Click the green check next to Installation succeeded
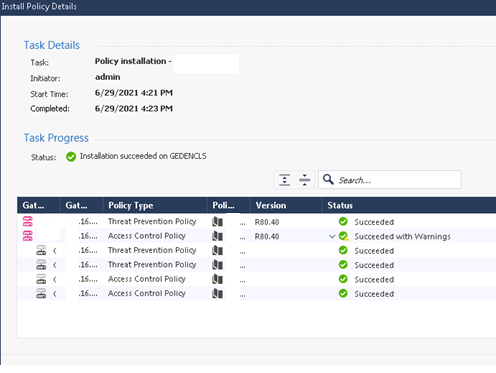This screenshot has height=373, width=496. [x=71, y=156]
